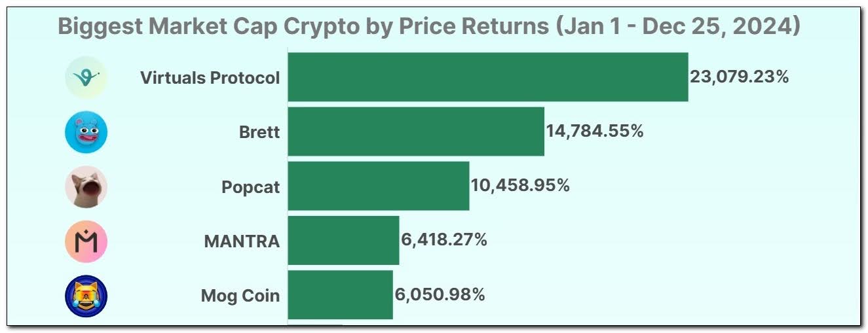
Task: Click the 23,079.23% return value
Action: point(739,77)
